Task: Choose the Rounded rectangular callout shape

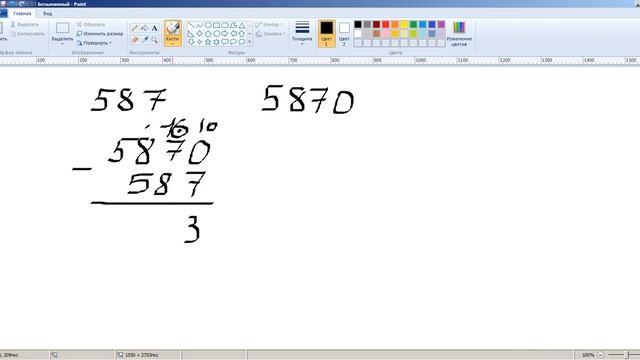Action: [225, 42]
